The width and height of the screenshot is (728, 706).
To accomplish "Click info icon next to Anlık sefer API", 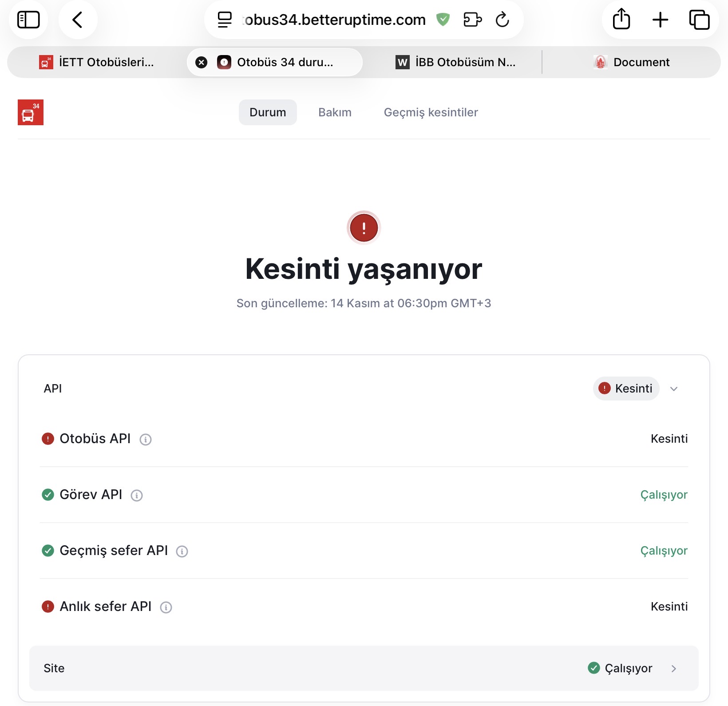I will 166,607.
